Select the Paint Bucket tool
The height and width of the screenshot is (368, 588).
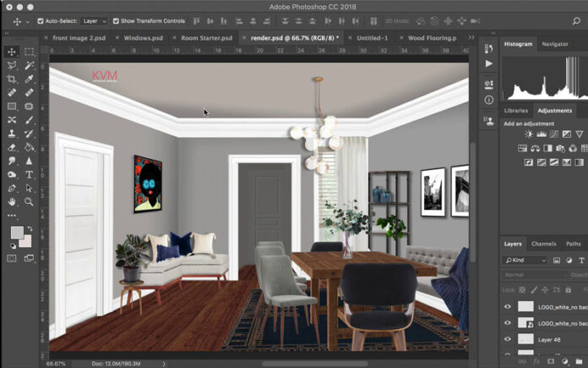click(29, 147)
